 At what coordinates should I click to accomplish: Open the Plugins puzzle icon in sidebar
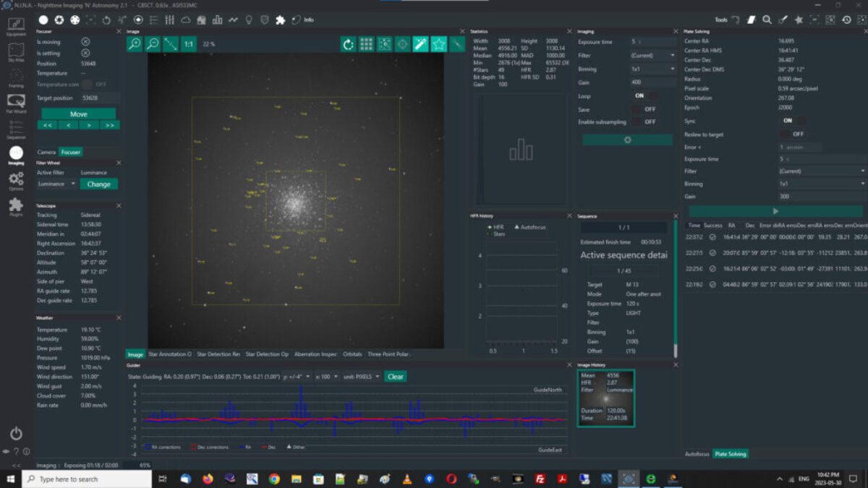pos(16,207)
